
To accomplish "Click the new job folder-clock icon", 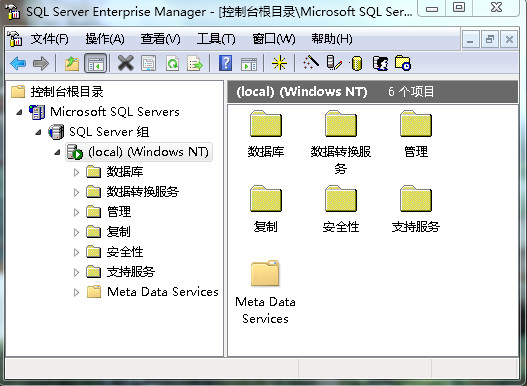I will 403,63.
